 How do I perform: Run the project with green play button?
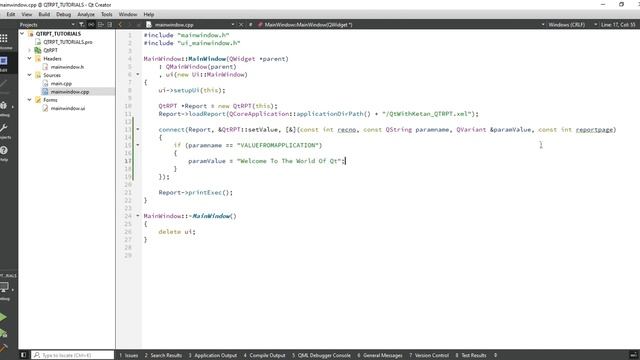pyautogui.click(x=4, y=317)
